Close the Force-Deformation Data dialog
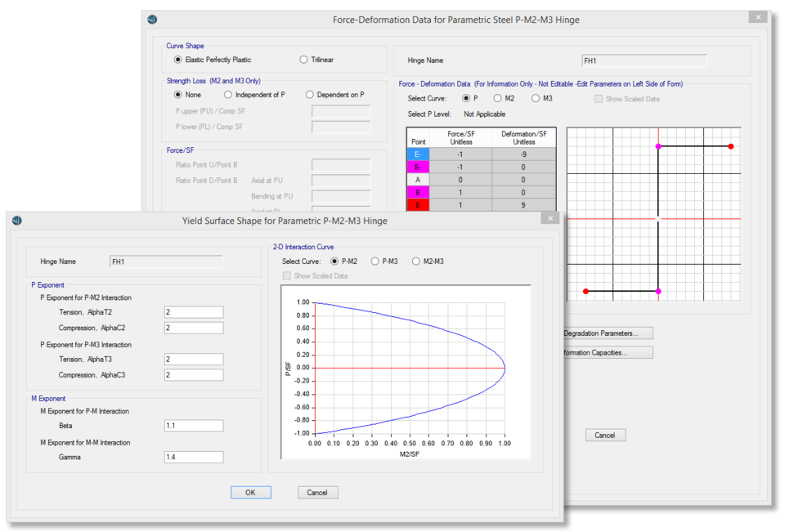 coord(757,17)
